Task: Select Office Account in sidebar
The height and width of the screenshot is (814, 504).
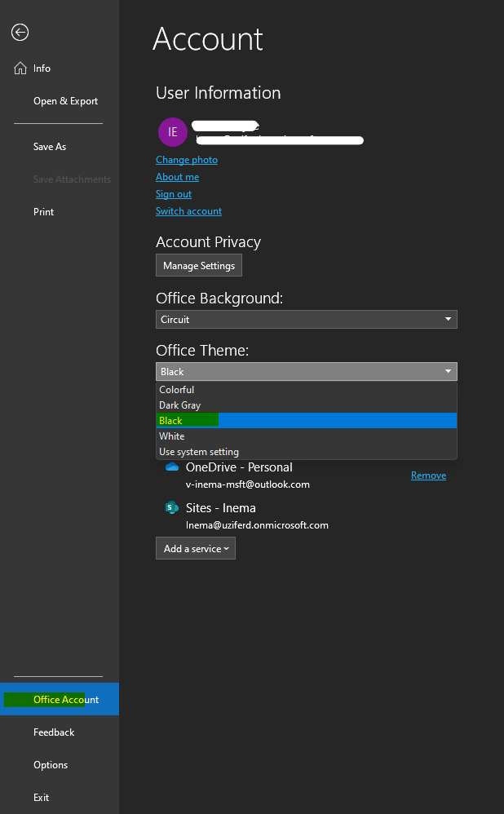Action: (60, 699)
